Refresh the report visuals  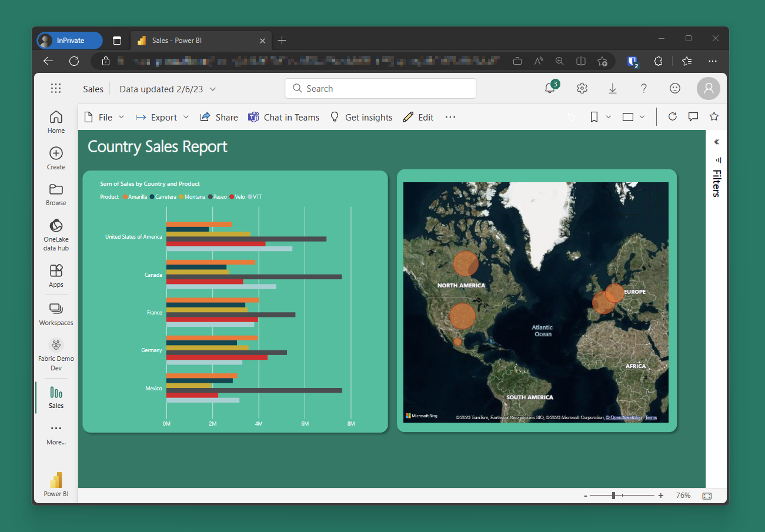point(673,116)
